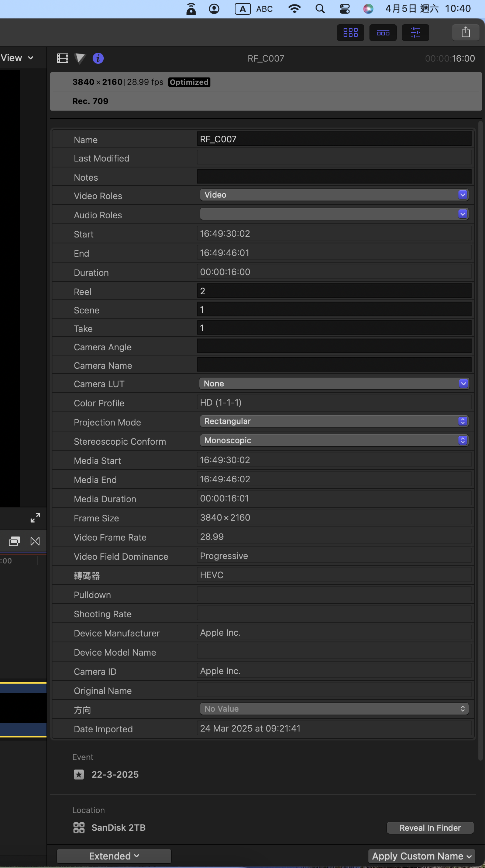Open Spotlight search in menu bar
The image size is (485, 868).
pyautogui.click(x=320, y=9)
